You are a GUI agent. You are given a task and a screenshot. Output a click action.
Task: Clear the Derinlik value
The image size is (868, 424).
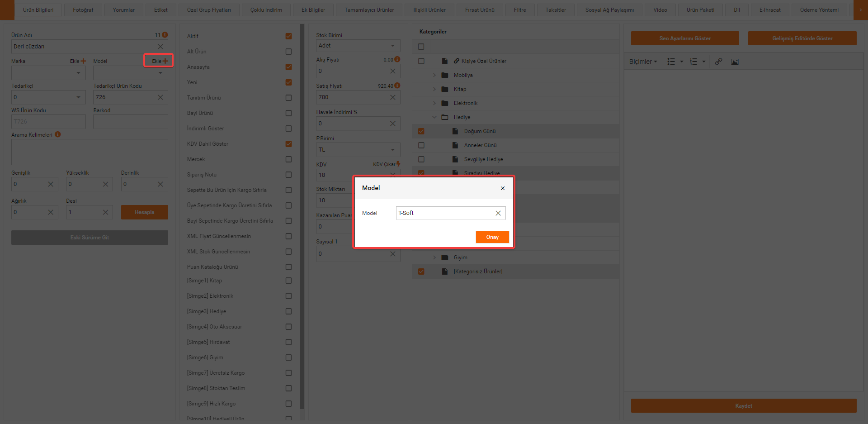160,184
